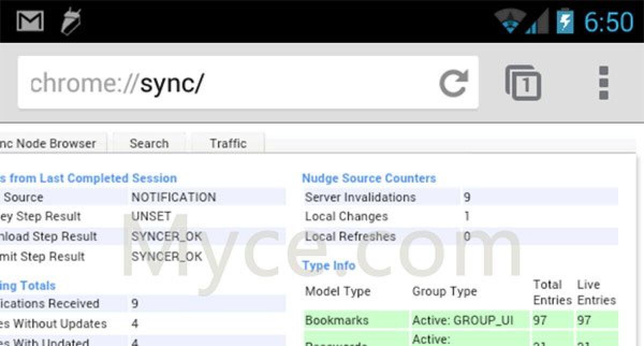Open the tab switcher showing 1 tab
This screenshot has height=346, width=644.
[x=523, y=83]
